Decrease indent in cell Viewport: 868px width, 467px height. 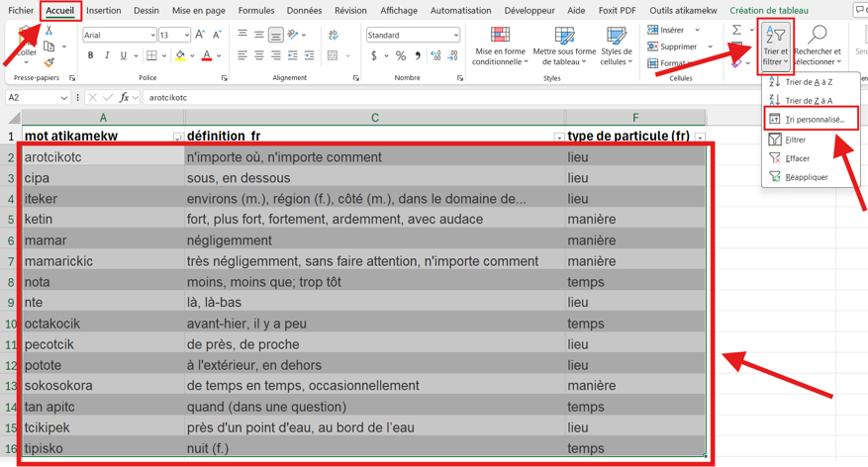pos(292,55)
